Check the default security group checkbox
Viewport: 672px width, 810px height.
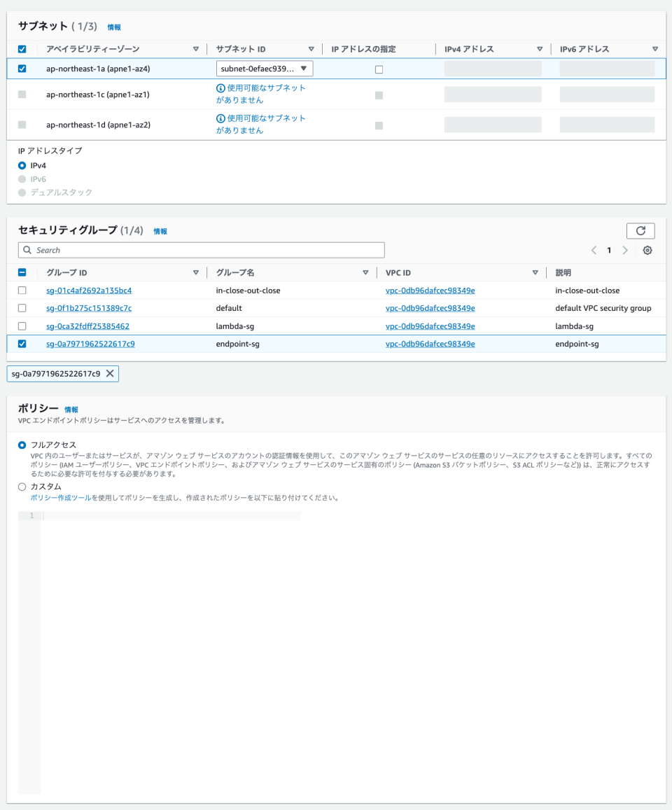click(22, 308)
